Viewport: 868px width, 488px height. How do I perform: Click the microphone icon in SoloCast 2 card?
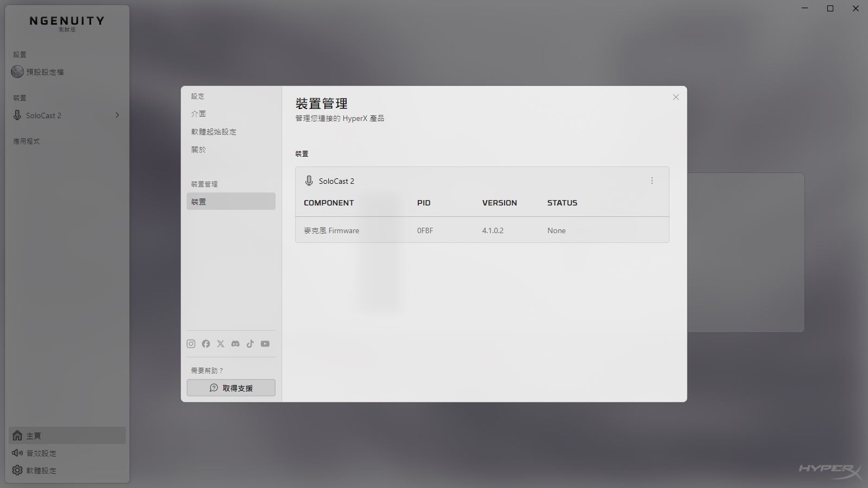click(x=309, y=181)
